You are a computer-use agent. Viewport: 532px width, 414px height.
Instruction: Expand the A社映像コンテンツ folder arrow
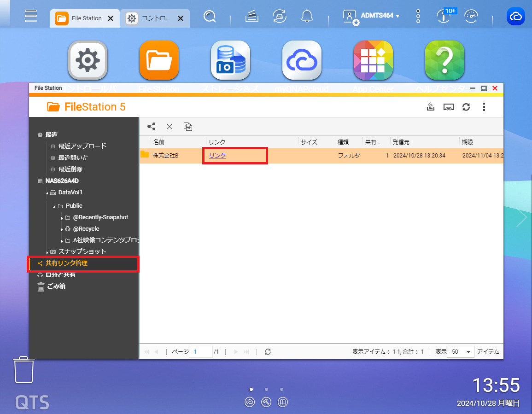62,241
